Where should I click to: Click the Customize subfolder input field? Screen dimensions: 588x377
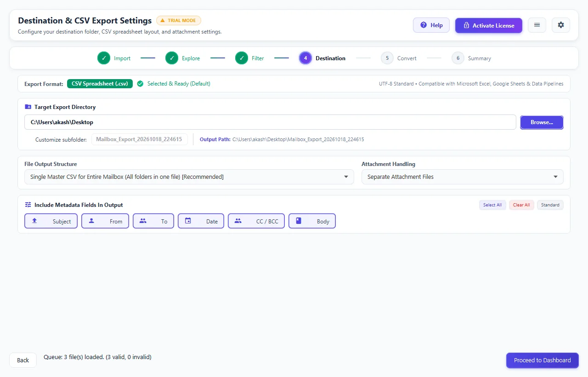(139, 139)
